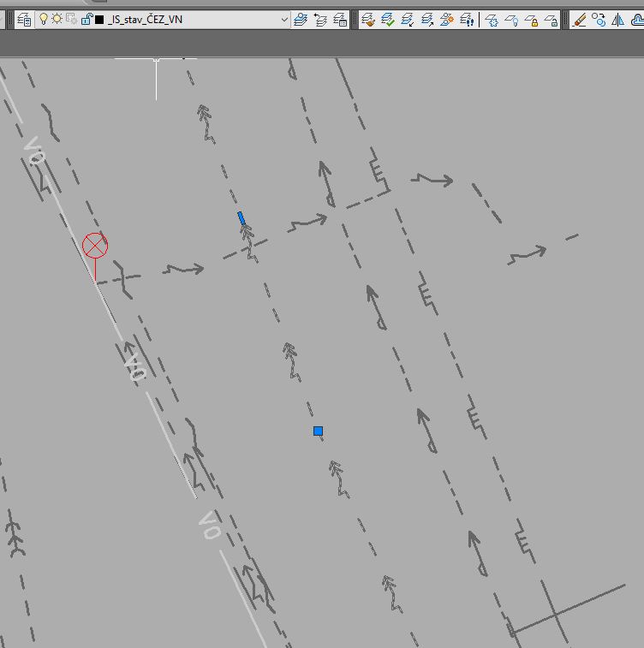Viewport: 644px width, 648px height.
Task: Select the Layer Lock tool
Action: click(x=531, y=20)
